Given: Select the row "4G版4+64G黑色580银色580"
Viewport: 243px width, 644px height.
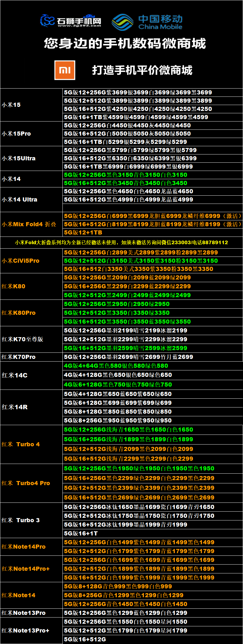Looking at the screenshot, I should 153,366.
